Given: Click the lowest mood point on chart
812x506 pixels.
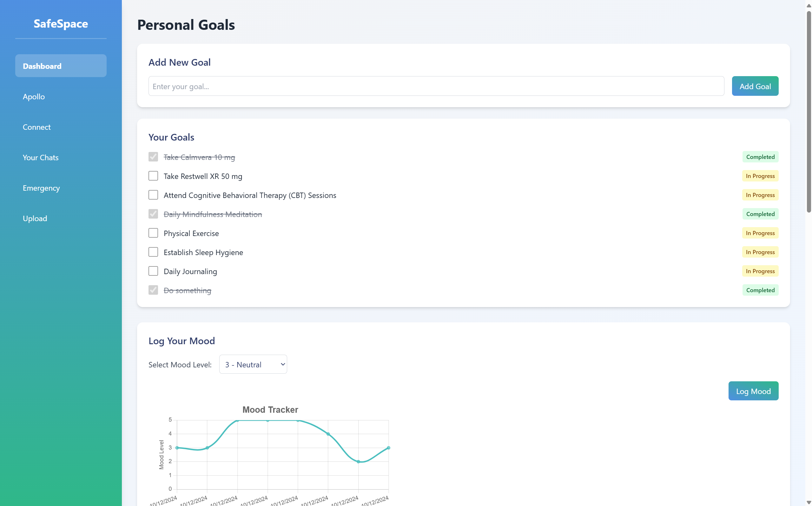Looking at the screenshot, I should (358, 462).
